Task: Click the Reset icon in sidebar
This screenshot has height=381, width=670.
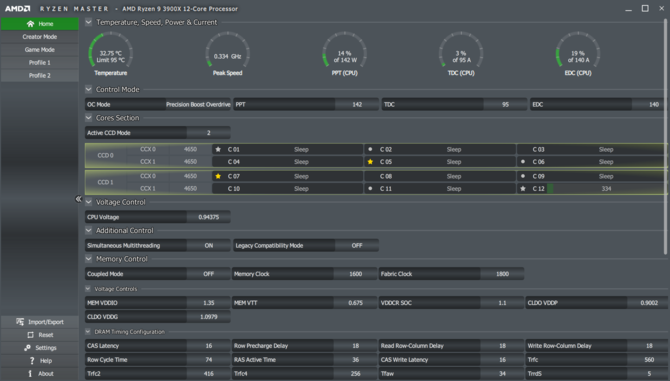Action: click(x=30, y=335)
